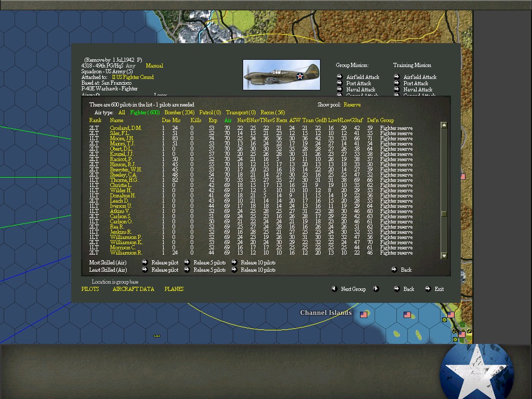The height and width of the screenshot is (399, 532).
Task: Select Naval Attack group mission arrow
Action: tap(339, 89)
